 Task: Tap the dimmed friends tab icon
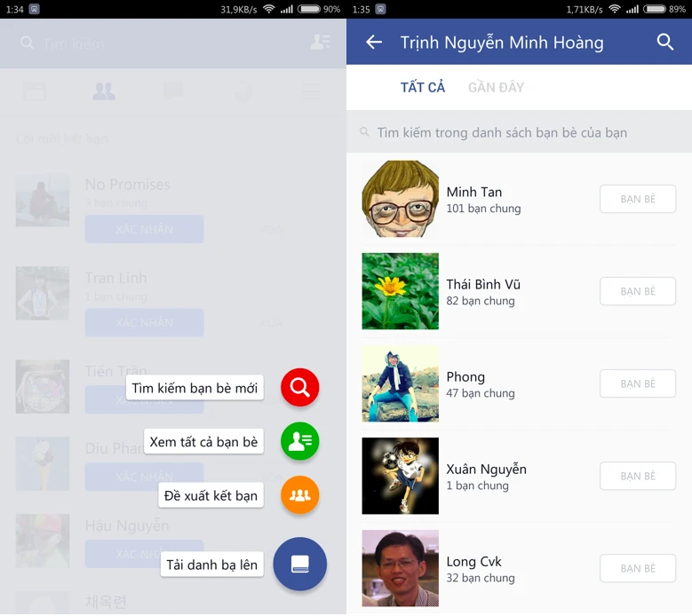click(104, 91)
